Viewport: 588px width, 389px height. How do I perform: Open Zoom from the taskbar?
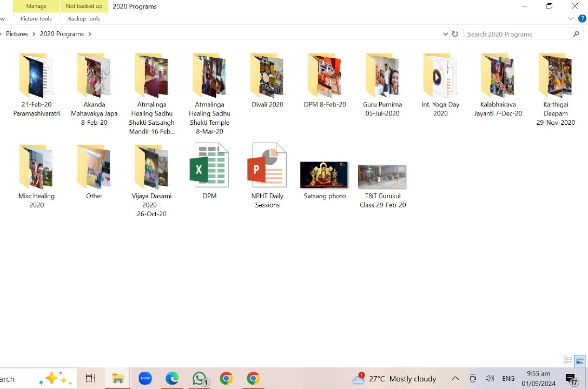[145, 379]
